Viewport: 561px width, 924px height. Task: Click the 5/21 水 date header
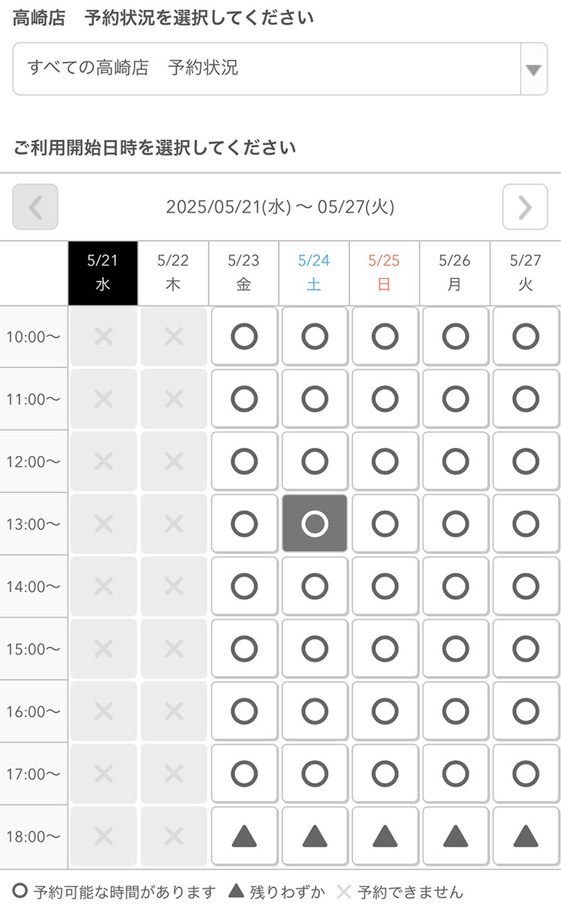click(x=103, y=273)
